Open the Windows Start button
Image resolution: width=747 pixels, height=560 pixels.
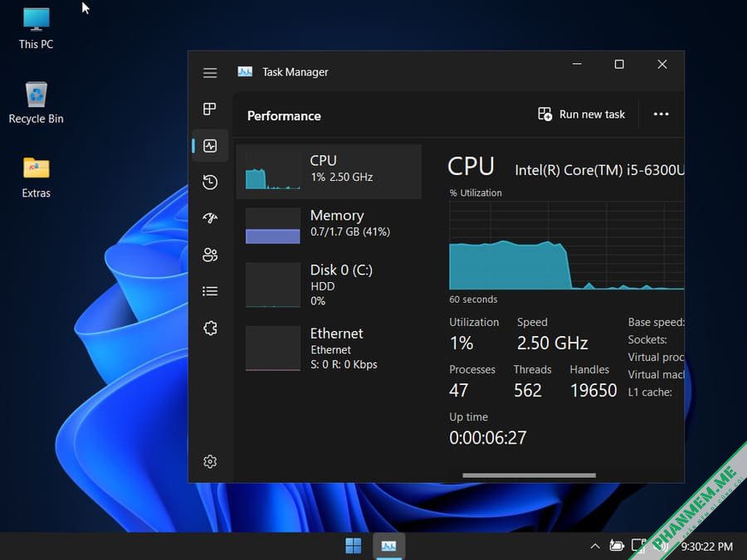click(x=353, y=546)
